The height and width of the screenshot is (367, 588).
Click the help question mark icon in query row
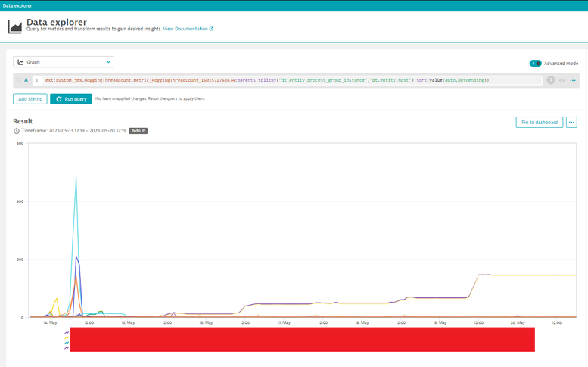click(551, 80)
